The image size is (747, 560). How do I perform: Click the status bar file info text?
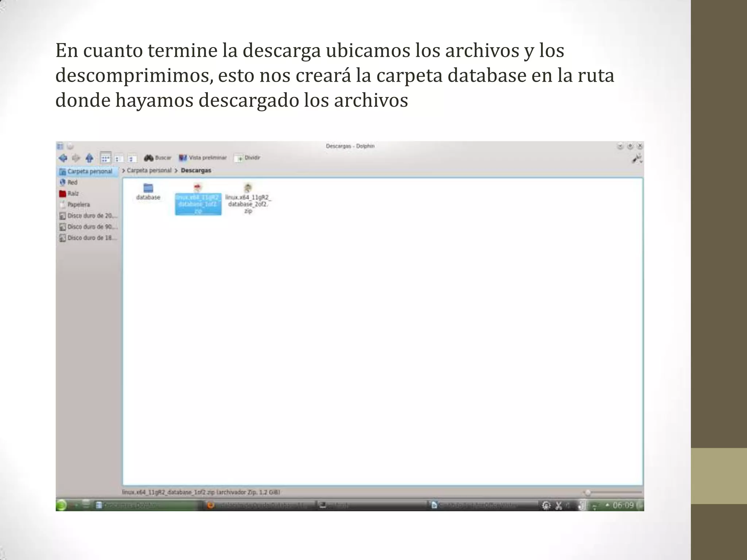(201, 492)
